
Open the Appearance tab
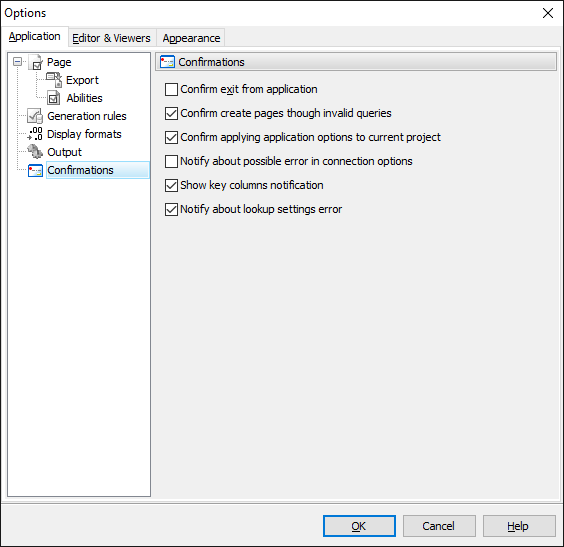(x=191, y=38)
